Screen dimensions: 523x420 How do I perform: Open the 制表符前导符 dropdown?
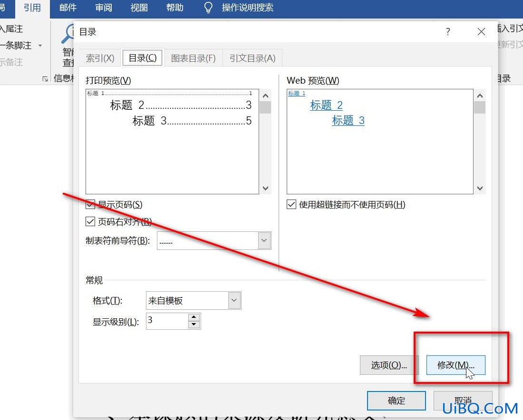coord(264,240)
